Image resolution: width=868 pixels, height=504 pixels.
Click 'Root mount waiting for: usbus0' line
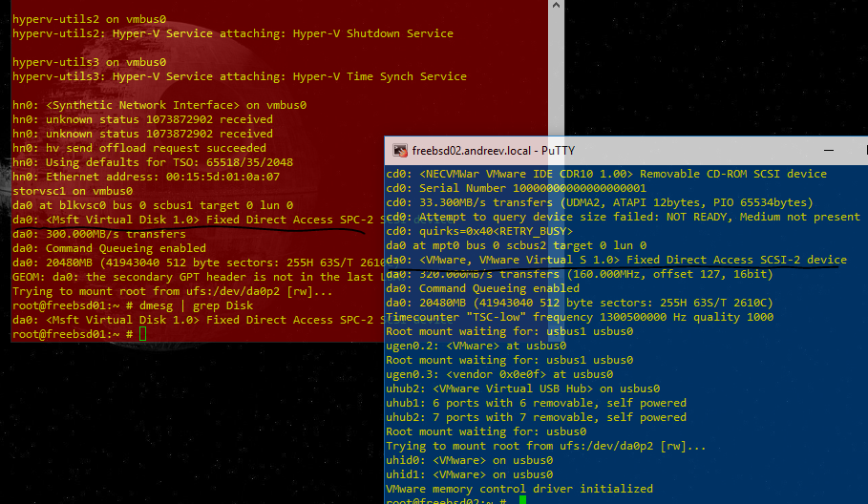[486, 431]
